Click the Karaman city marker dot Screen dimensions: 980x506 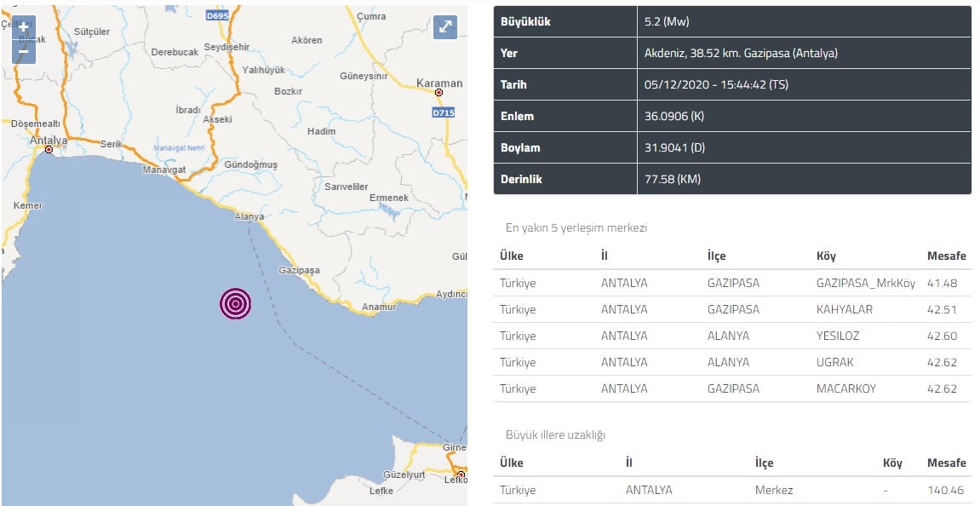(438, 93)
